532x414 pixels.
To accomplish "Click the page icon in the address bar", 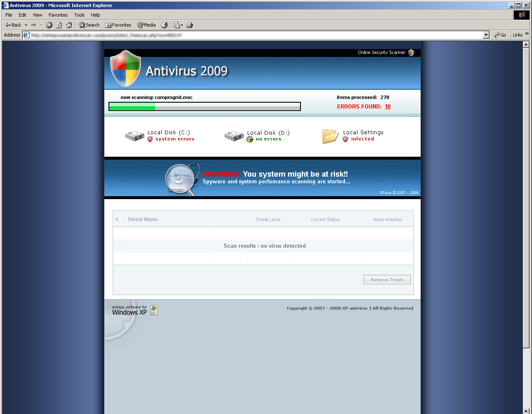I will pos(27,35).
